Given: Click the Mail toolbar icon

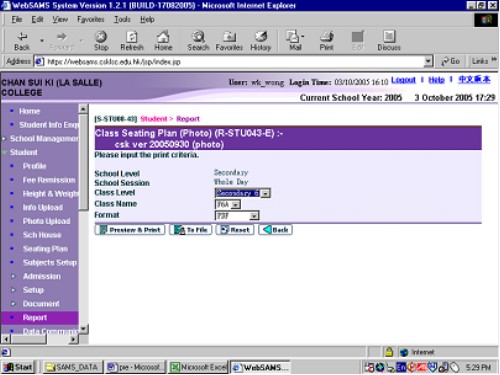Looking at the screenshot, I should point(295,41).
